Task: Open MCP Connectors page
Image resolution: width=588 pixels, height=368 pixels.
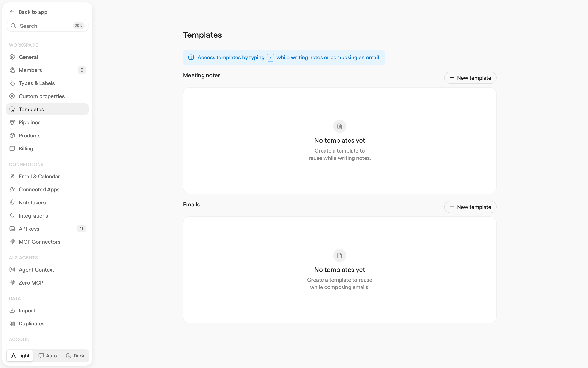Action: tap(47, 242)
